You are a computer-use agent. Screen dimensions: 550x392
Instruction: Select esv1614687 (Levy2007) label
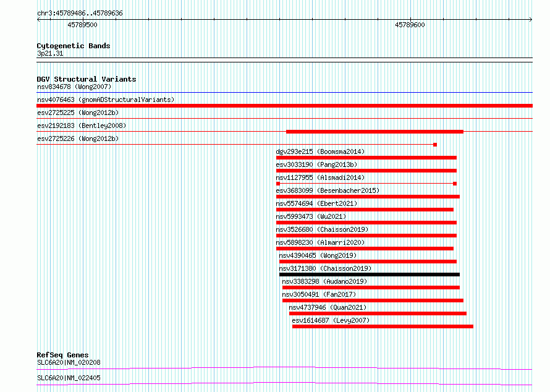coord(331,320)
